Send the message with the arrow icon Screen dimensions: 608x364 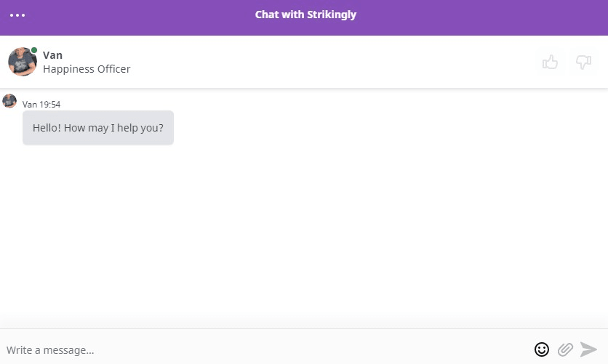(588, 349)
